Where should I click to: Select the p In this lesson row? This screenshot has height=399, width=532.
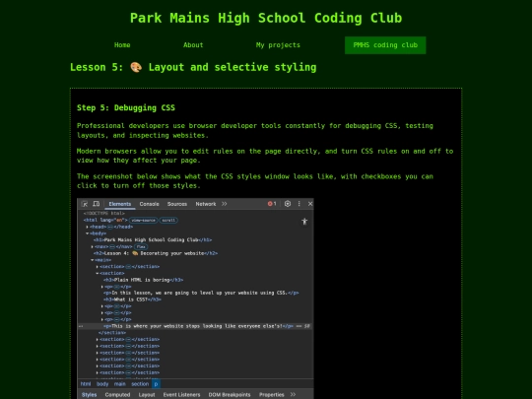click(x=195, y=293)
